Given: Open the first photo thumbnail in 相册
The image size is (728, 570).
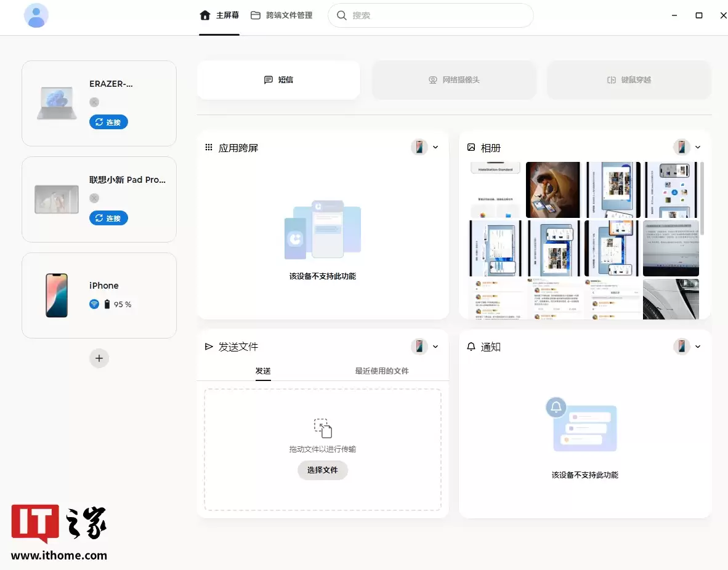Looking at the screenshot, I should [x=495, y=190].
